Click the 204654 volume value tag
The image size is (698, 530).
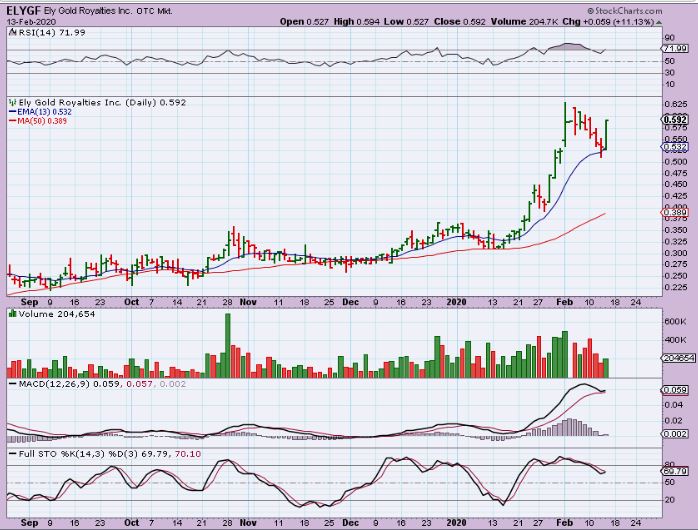coord(675,358)
